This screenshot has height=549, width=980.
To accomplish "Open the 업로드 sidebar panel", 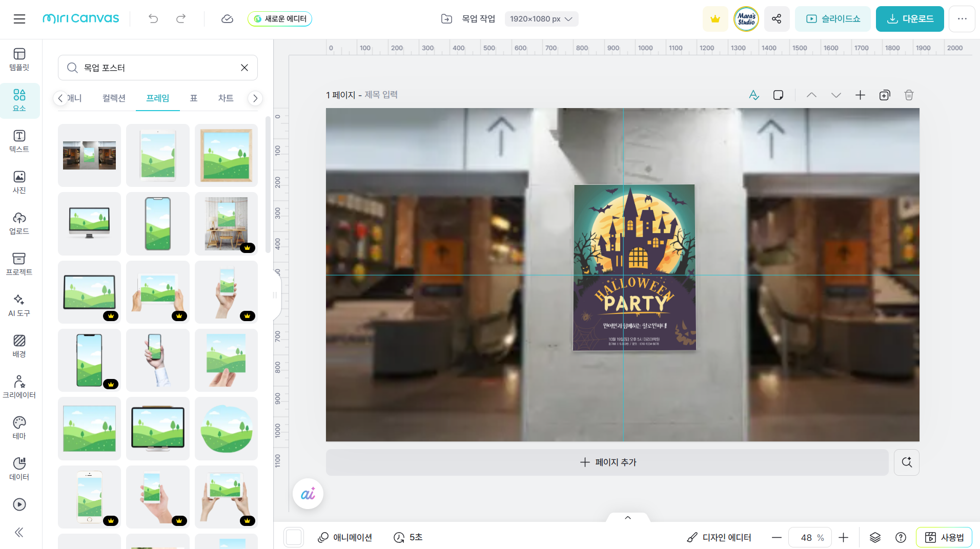I will tap(19, 224).
